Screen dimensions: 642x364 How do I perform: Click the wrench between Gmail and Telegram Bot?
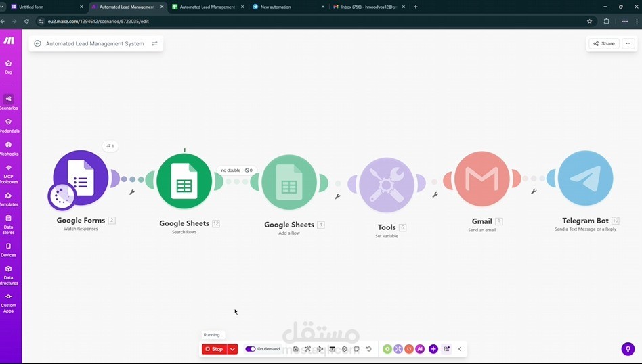[534, 191]
